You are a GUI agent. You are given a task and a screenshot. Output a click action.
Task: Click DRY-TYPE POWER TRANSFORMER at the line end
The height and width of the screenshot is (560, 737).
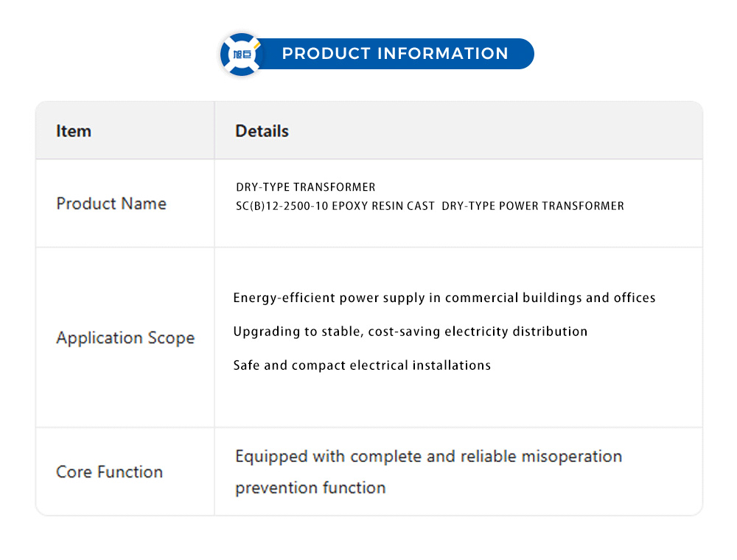click(532, 206)
